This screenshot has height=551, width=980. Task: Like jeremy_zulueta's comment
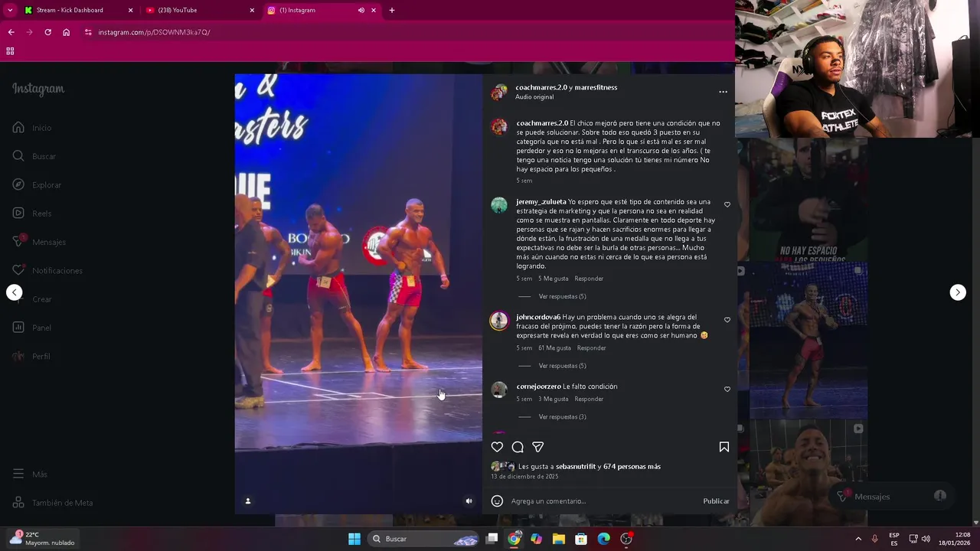pos(727,204)
